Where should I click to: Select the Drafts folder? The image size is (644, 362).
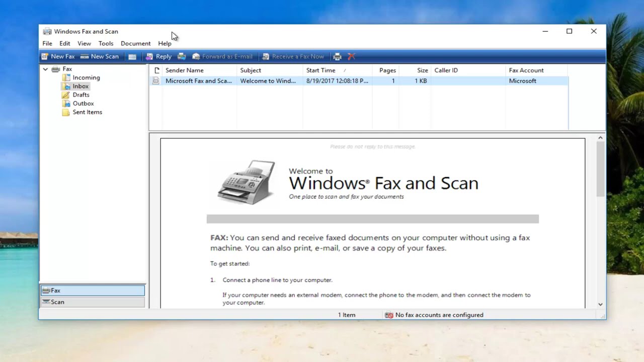click(81, 95)
